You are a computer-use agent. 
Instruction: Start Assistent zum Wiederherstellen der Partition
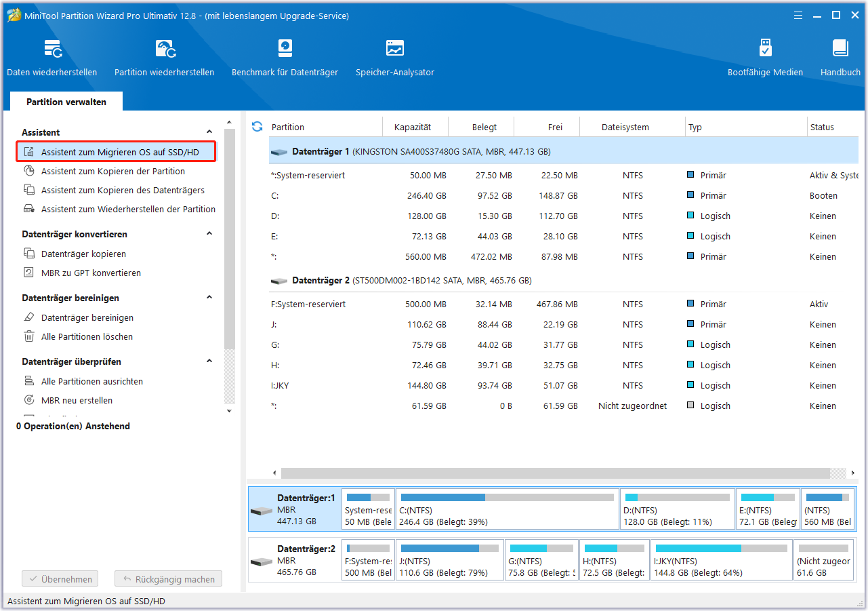pyautogui.click(x=128, y=210)
